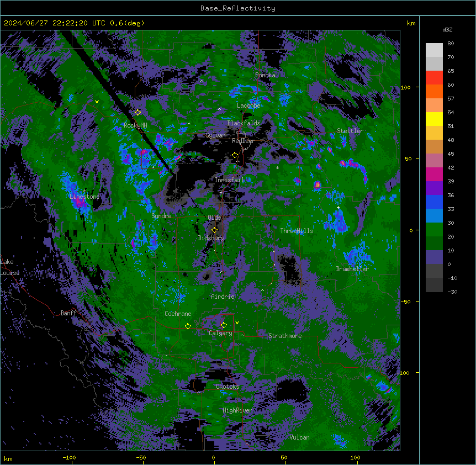Click the 45 dBZ legend value

click(451, 154)
